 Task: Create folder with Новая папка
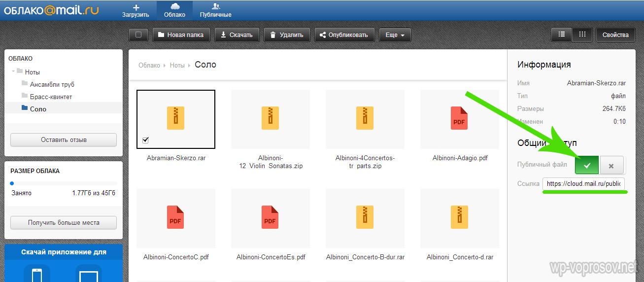[x=181, y=35]
